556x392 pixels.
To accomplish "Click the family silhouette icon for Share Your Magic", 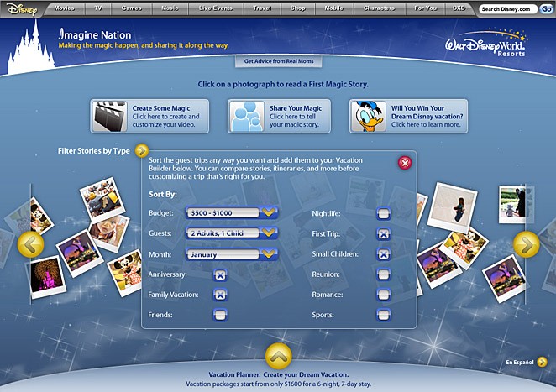I will pyautogui.click(x=246, y=116).
